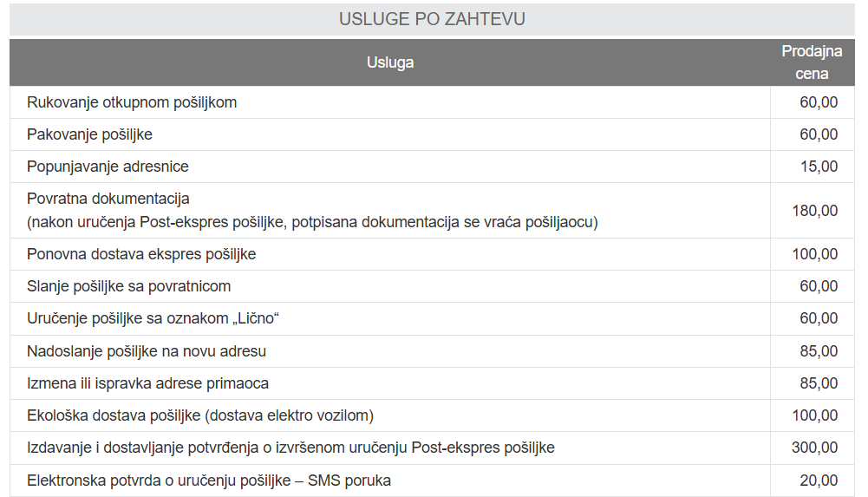
Task: Click 'Izdavanje i dostavljanje potvrđenja' row text
Action: click(290, 448)
